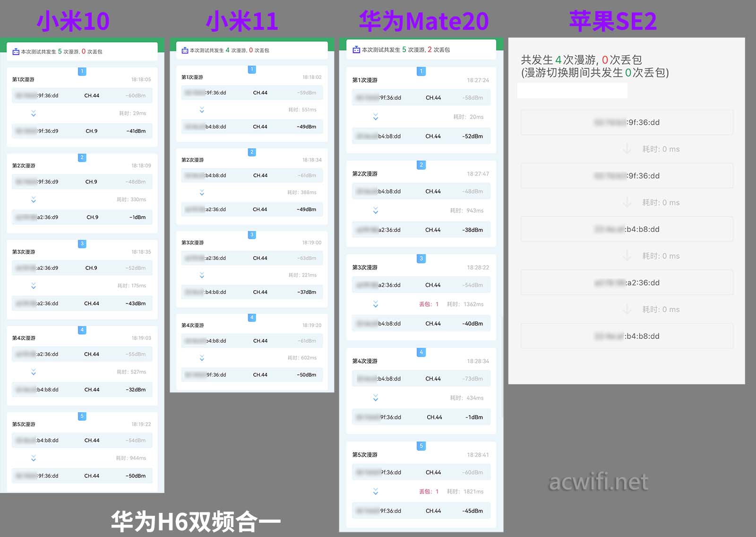This screenshot has width=756, height=537.
Task: Click 第5次漫游 title in 小米10 panel
Action: coord(24,424)
